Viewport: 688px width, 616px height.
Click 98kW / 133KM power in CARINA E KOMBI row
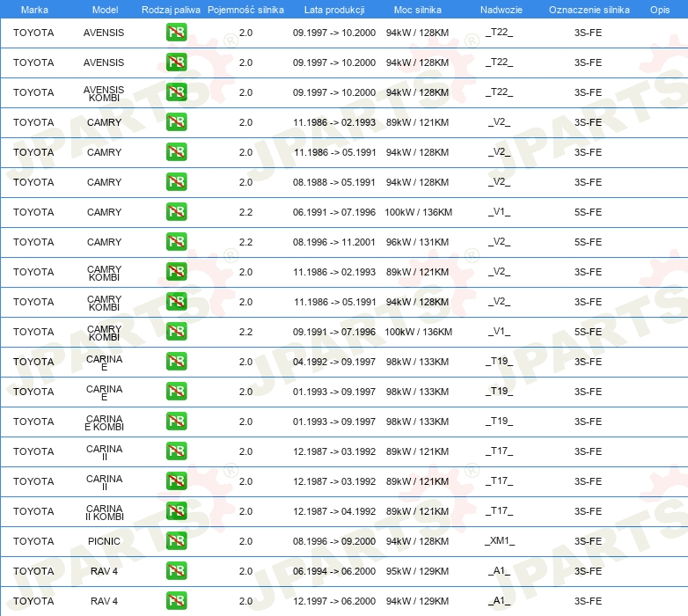(417, 422)
